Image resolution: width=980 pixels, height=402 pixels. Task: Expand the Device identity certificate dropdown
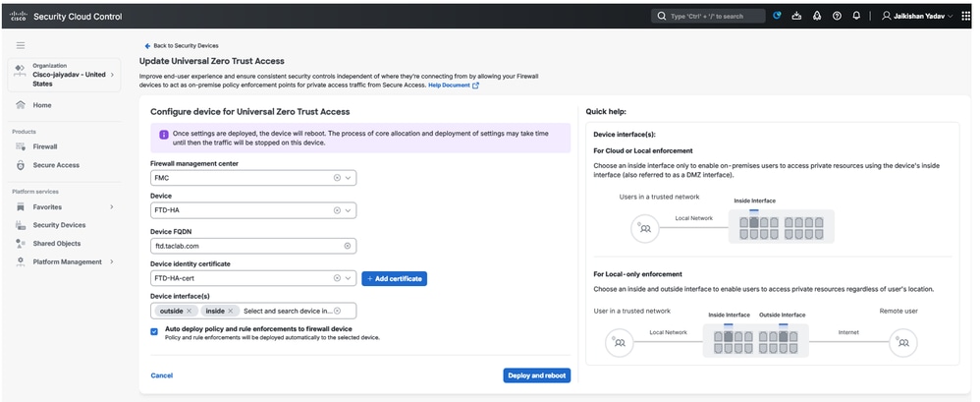[x=349, y=279]
